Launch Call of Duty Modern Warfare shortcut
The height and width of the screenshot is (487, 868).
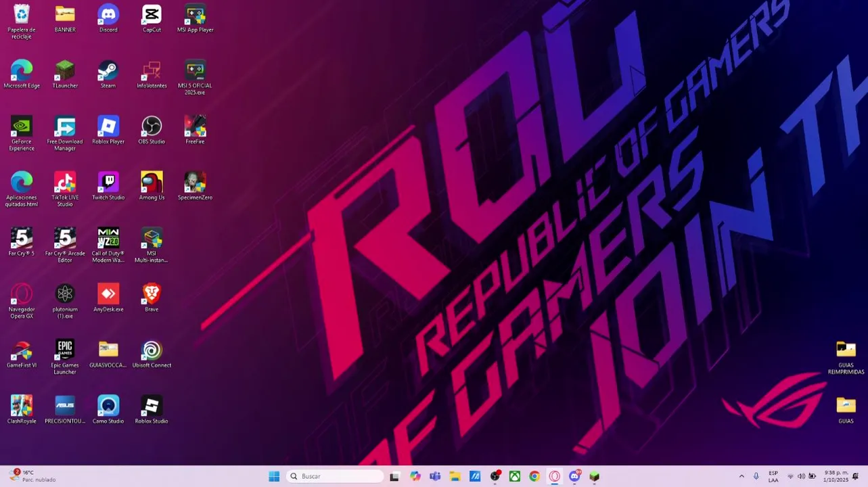tap(108, 245)
